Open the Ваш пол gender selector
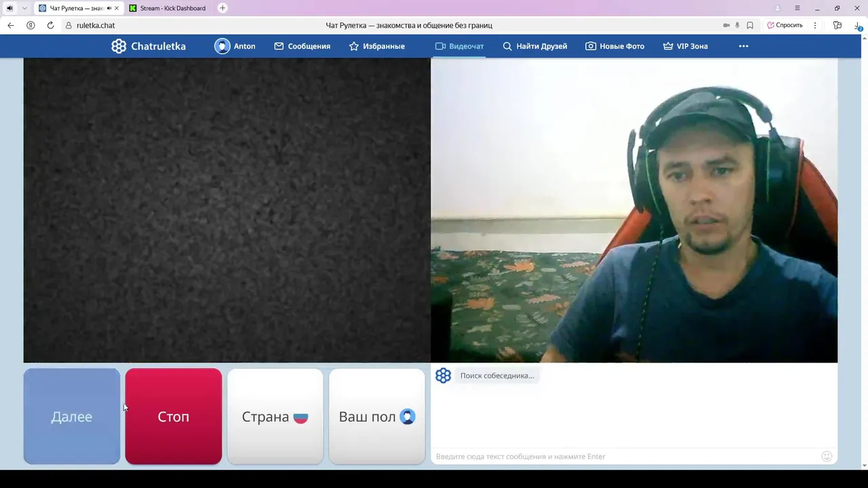 pyautogui.click(x=377, y=417)
